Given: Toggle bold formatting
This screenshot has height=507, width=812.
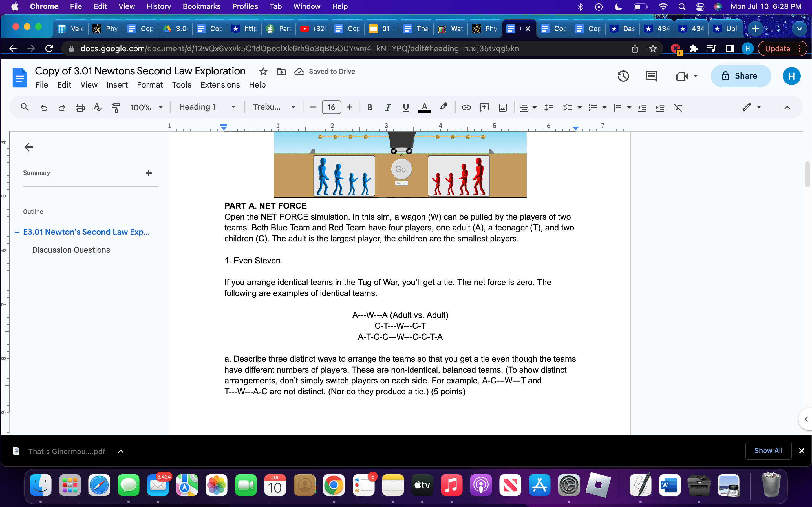Looking at the screenshot, I should click(369, 107).
